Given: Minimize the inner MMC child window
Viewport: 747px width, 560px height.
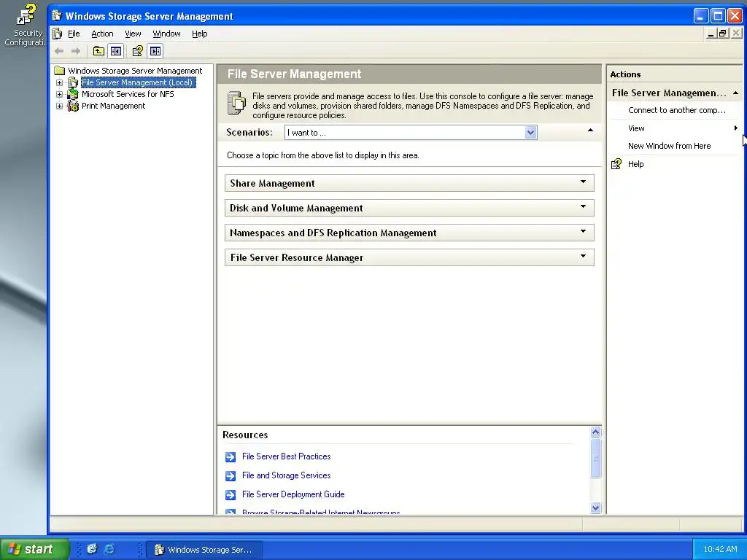Looking at the screenshot, I should pos(711,34).
